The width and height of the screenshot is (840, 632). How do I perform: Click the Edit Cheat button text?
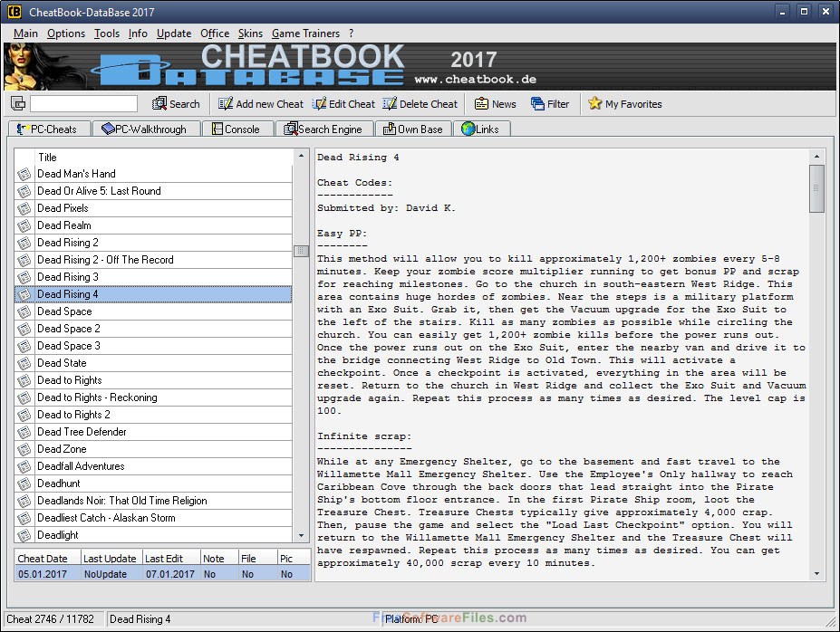click(352, 104)
